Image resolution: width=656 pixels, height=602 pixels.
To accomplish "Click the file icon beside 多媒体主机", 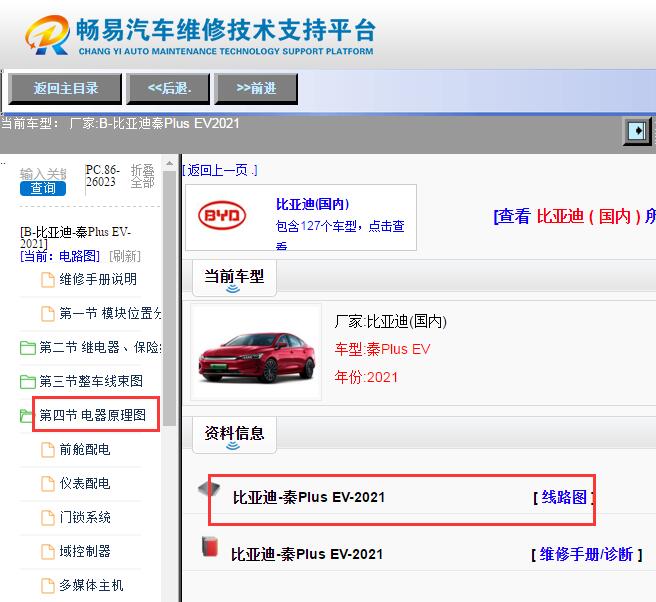I will pyautogui.click(x=48, y=586).
